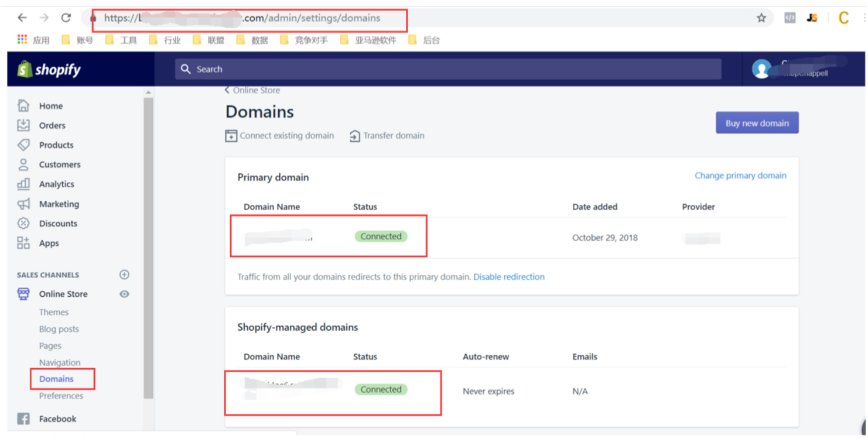The image size is (868, 439).
Task: Click Disable redirection link
Action: point(508,277)
